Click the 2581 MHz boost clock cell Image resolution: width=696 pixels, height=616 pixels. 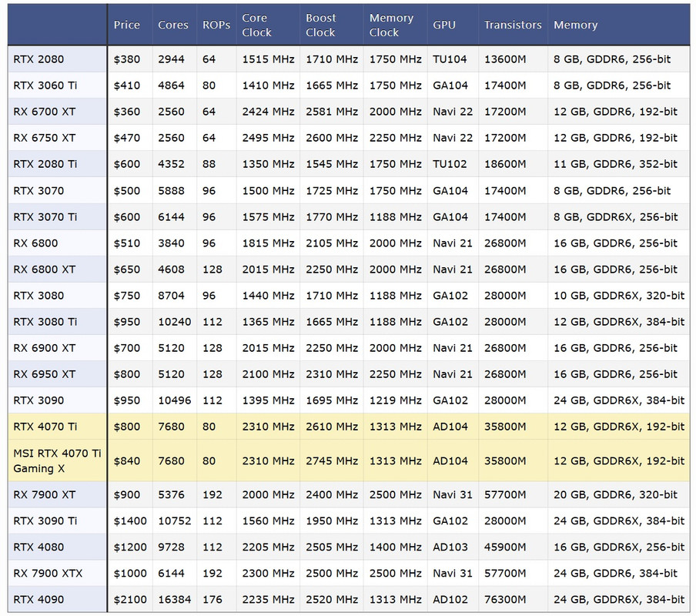point(332,112)
